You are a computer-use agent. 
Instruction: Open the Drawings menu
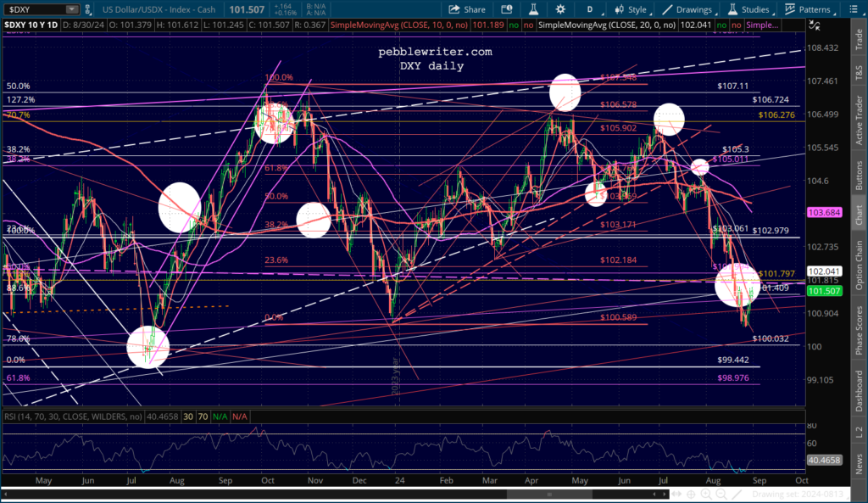(x=688, y=9)
